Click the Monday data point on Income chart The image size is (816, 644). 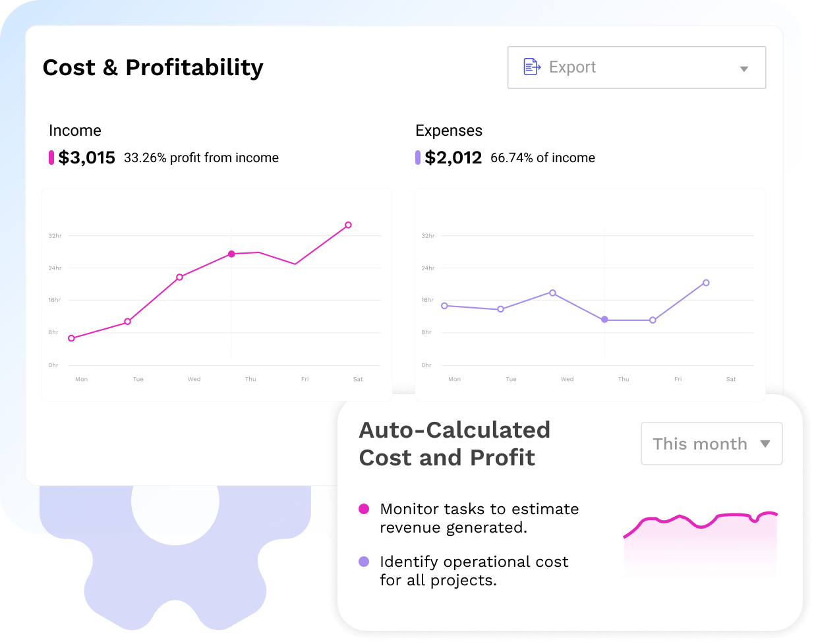tap(72, 338)
